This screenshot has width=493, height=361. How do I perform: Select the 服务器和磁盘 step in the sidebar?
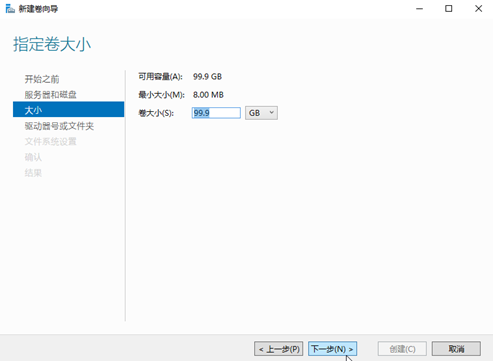click(x=50, y=95)
